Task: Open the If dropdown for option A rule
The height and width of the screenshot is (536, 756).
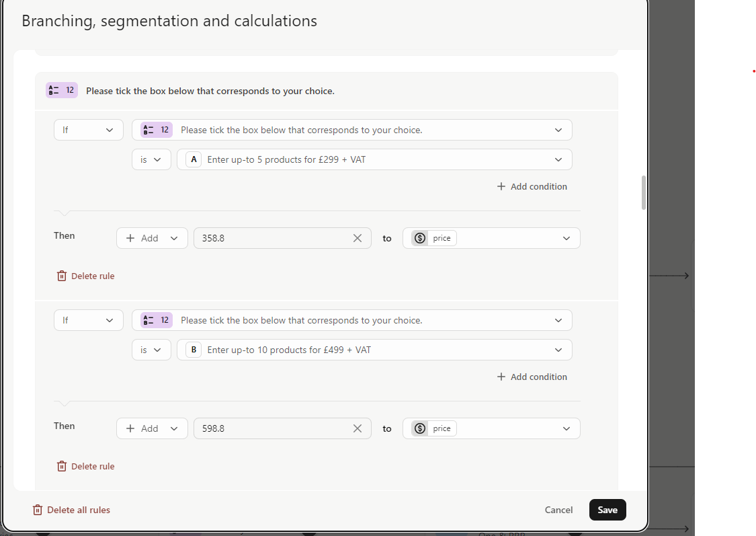Action: click(89, 130)
